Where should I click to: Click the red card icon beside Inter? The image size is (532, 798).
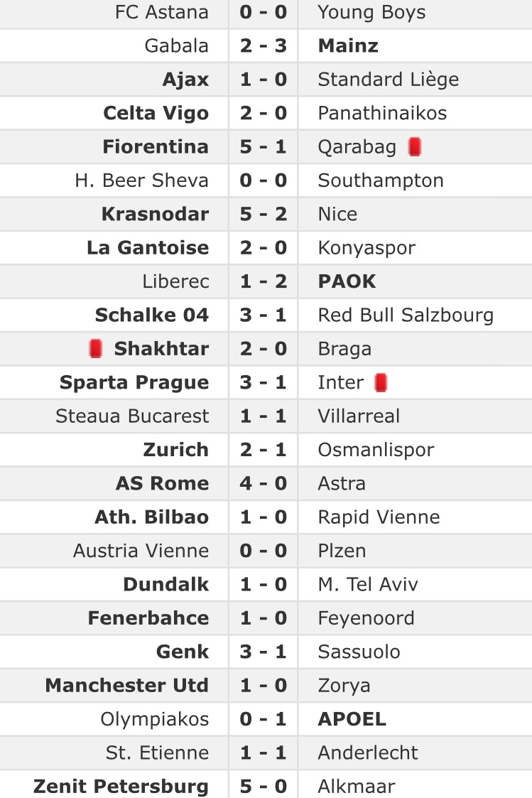click(381, 383)
